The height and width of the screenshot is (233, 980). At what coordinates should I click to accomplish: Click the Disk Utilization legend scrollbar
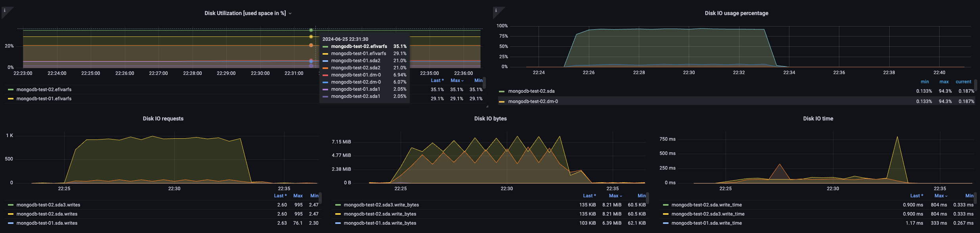click(484, 83)
